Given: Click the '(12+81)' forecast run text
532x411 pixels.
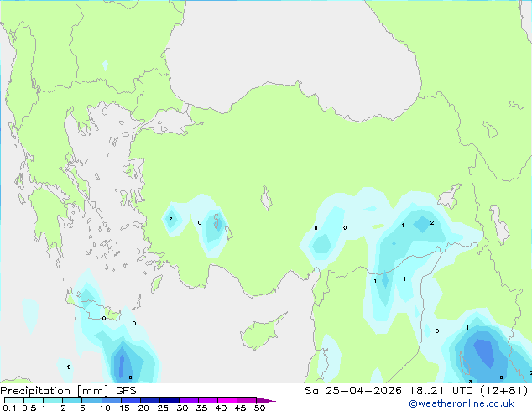Looking at the screenshot, I should pos(503,391).
